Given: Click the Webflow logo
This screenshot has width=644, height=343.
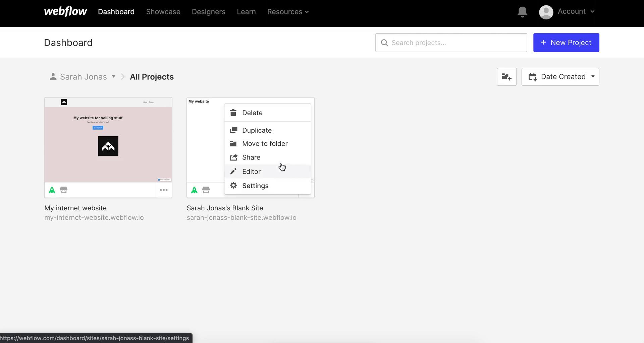Looking at the screenshot, I should [65, 12].
